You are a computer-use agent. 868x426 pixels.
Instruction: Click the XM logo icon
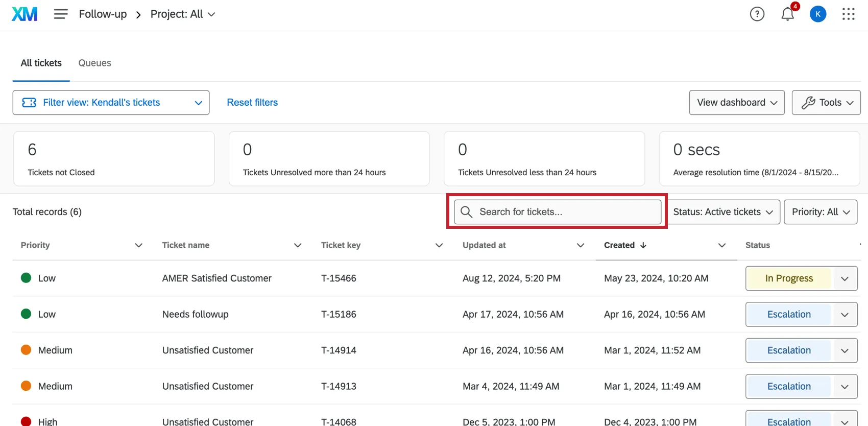pos(25,14)
